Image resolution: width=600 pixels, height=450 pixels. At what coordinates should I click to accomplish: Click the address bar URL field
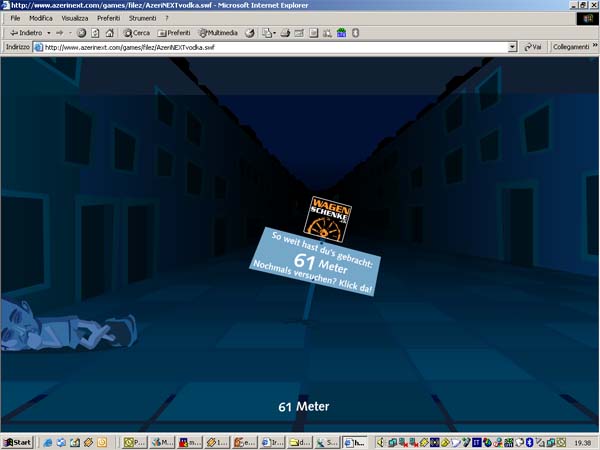(x=270, y=47)
